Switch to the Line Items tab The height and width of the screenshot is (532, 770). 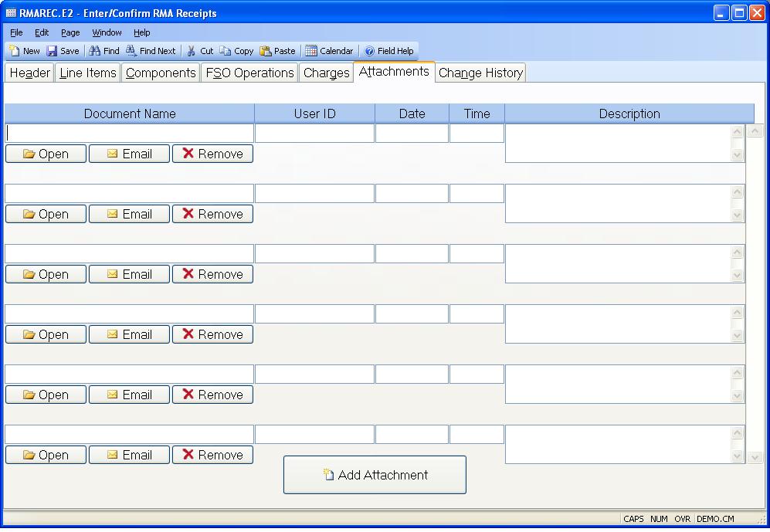[x=87, y=73]
